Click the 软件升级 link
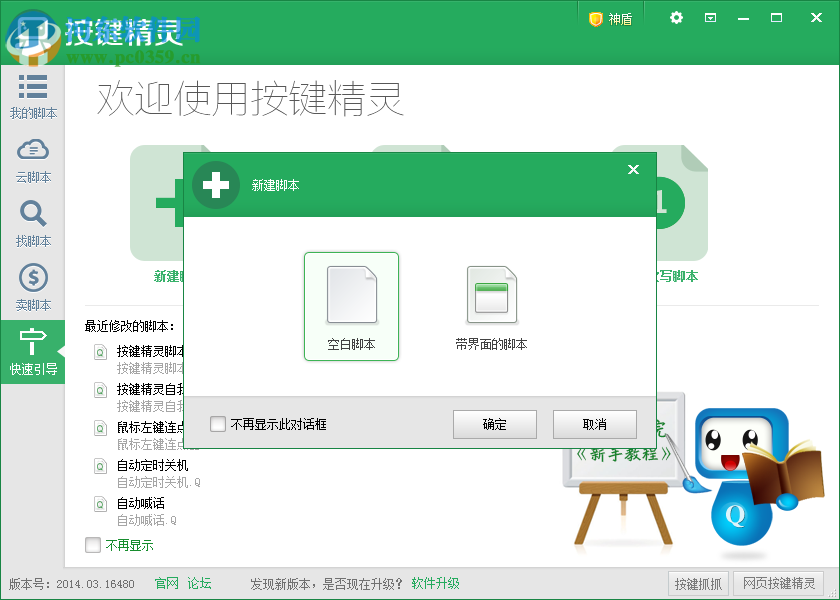The width and height of the screenshot is (840, 600). tap(436, 583)
